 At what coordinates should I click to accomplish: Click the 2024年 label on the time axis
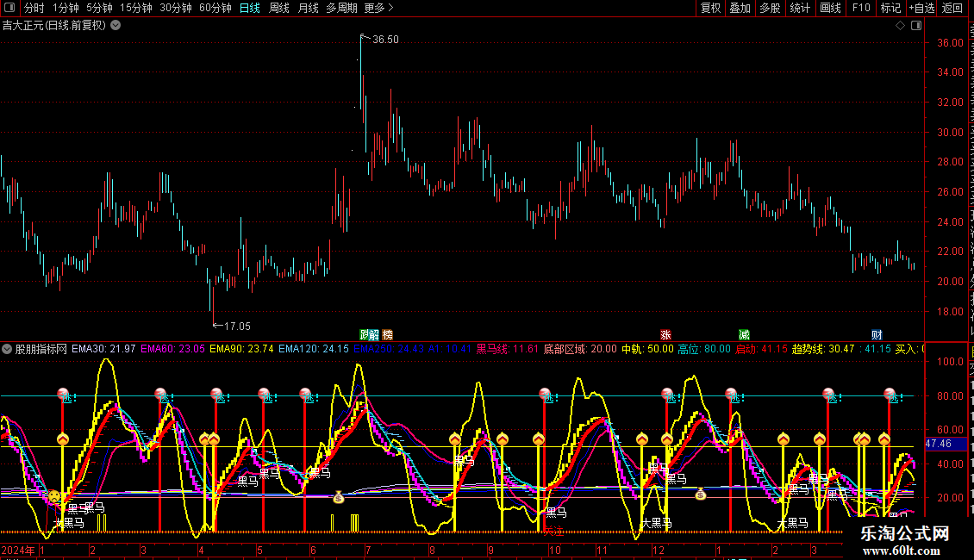[18, 550]
